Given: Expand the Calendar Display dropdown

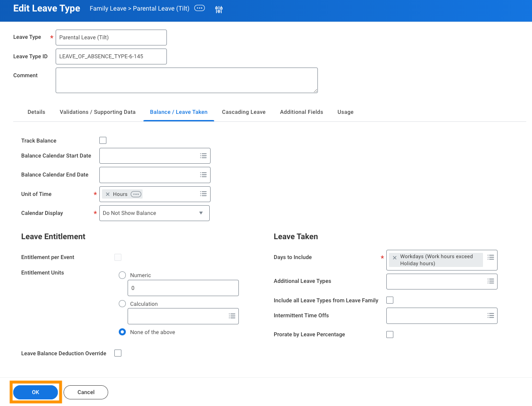Looking at the screenshot, I should pyautogui.click(x=155, y=213).
